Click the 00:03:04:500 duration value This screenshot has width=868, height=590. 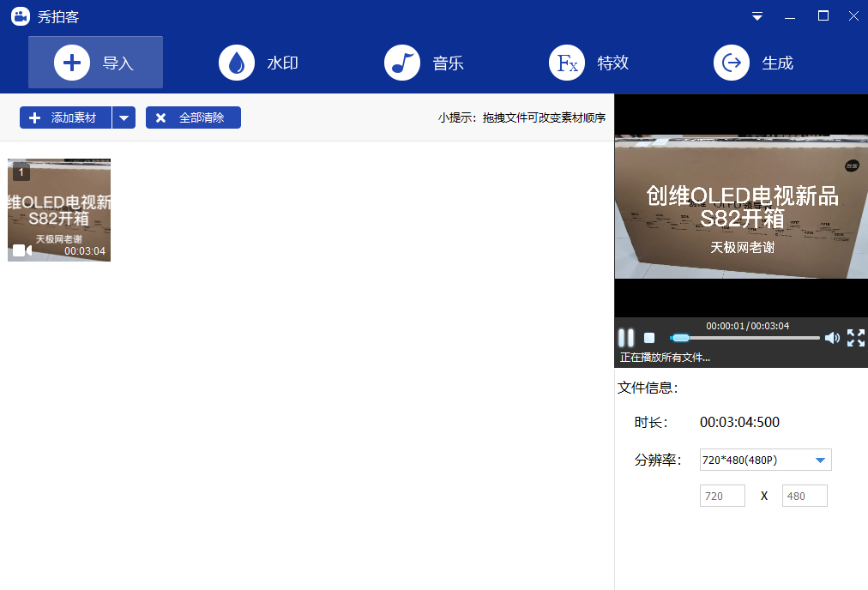pos(739,422)
